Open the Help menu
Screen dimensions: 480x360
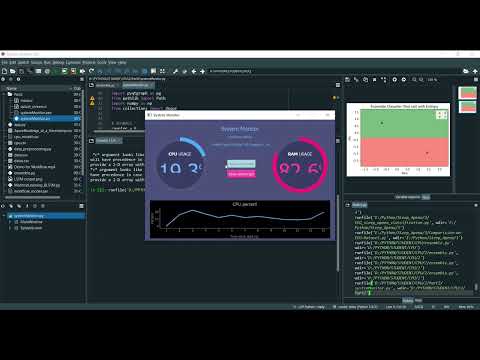pos(122,62)
